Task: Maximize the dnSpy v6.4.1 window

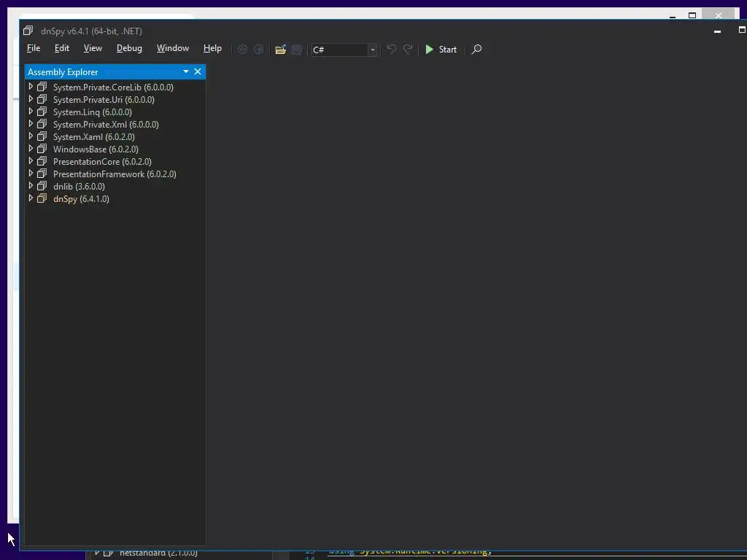Action: [x=742, y=29]
